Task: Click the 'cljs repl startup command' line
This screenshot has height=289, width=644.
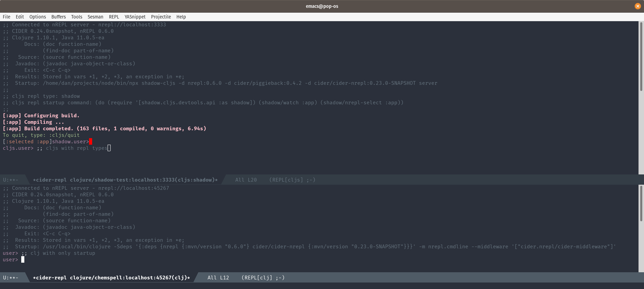Action: tap(203, 103)
